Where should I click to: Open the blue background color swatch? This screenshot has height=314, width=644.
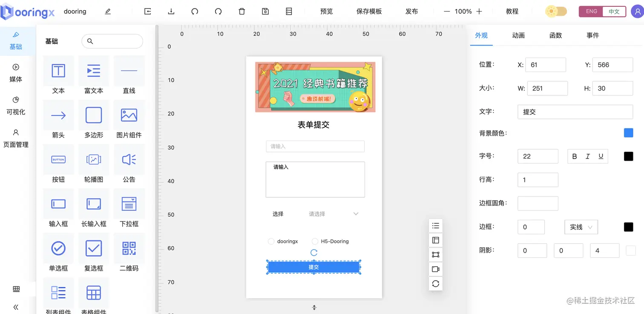(628, 133)
